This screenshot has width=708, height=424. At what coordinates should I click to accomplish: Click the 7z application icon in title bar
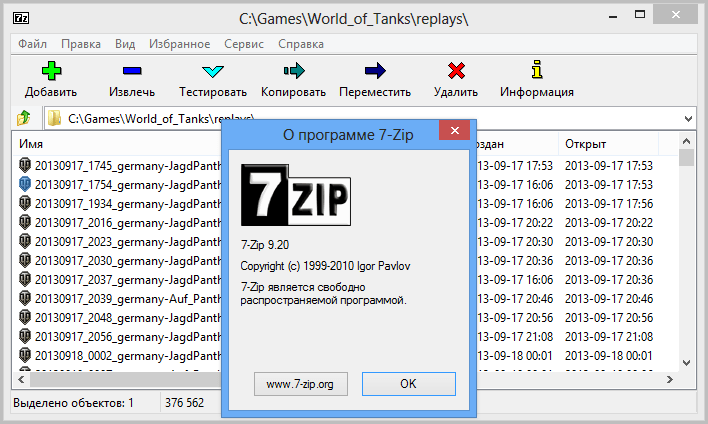point(21,18)
